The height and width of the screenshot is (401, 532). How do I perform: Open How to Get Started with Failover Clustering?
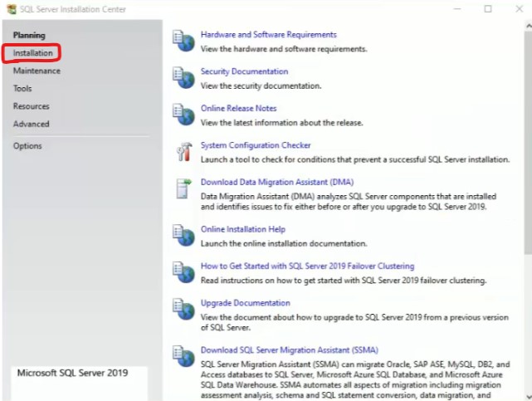(307, 266)
